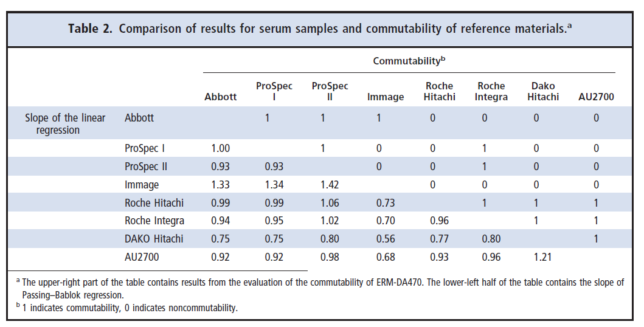This screenshot has height=327, width=644.
Task: Click the Abbott column header
Action: pyautogui.click(x=221, y=97)
